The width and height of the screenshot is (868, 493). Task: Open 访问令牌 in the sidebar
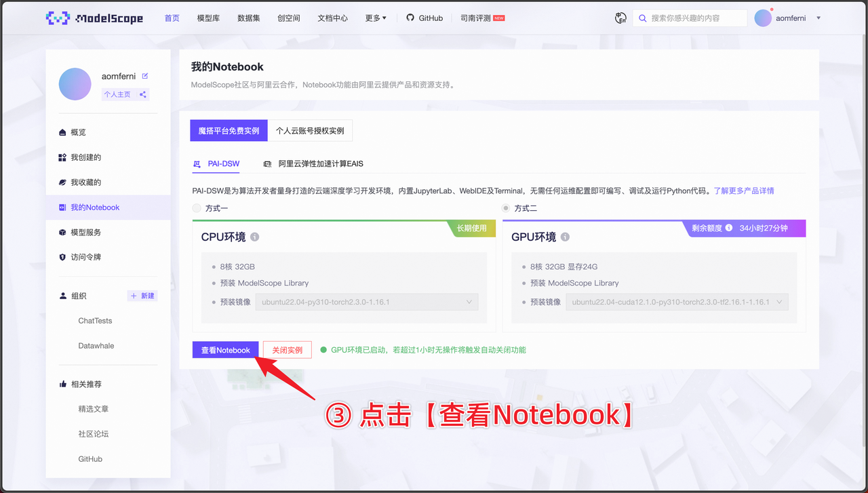point(108,257)
